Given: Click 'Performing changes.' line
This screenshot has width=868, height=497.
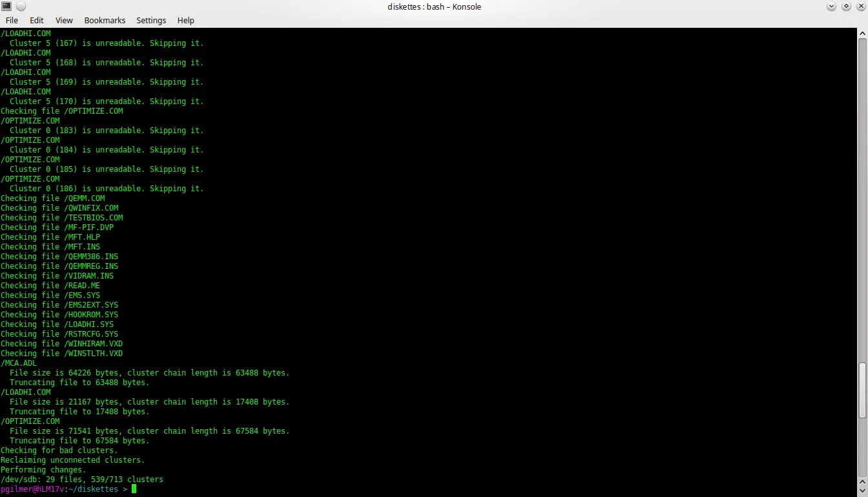Looking at the screenshot, I should [x=43, y=470].
